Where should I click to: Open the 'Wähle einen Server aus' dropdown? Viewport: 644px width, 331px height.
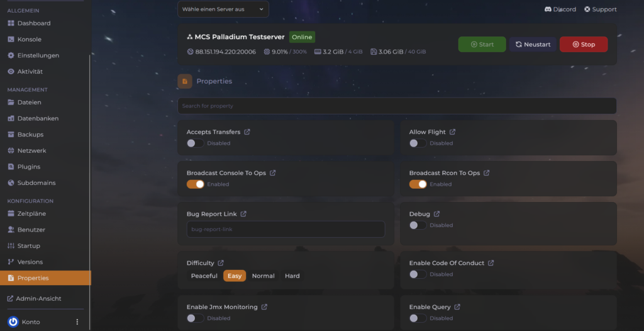point(223,9)
